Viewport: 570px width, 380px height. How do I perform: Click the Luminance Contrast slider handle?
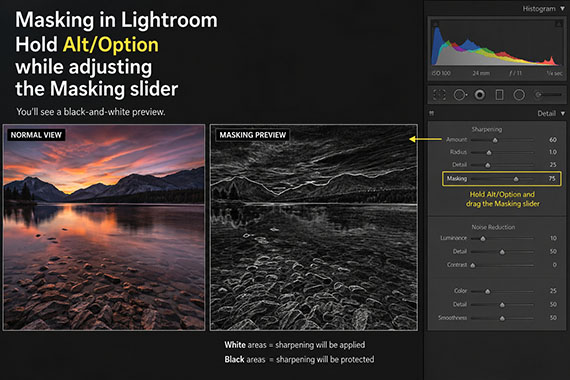(x=473, y=265)
